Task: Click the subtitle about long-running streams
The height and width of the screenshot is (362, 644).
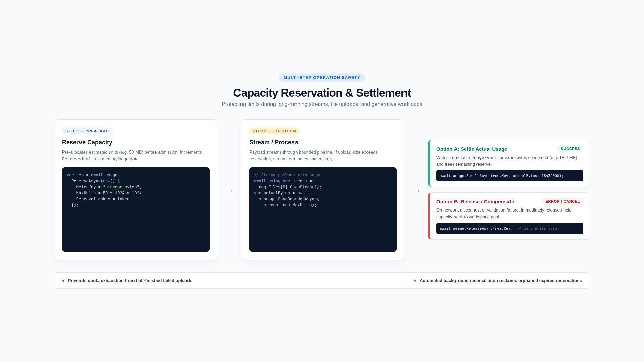Action: click(x=322, y=104)
